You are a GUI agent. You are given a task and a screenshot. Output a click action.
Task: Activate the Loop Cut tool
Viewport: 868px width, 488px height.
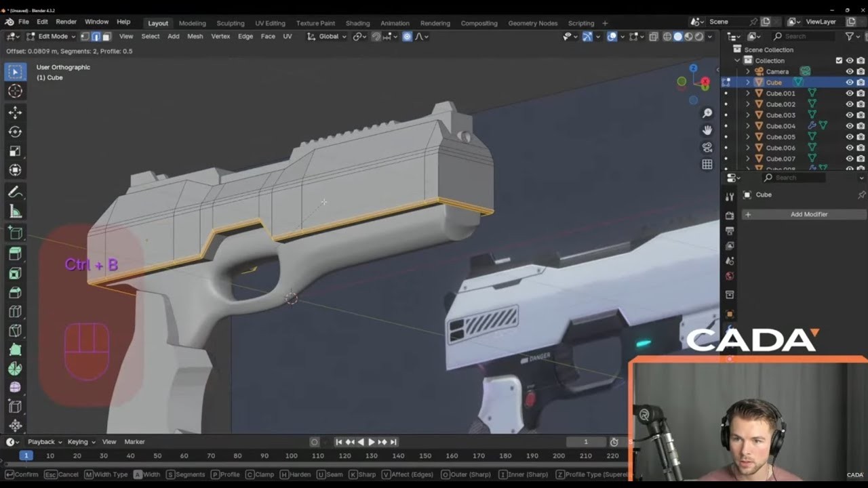15,312
